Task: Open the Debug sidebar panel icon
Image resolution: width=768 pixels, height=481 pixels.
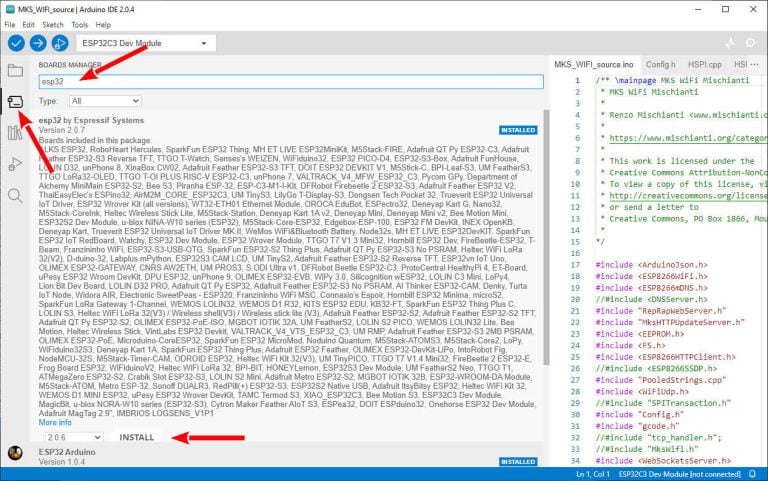Action: click(x=15, y=163)
